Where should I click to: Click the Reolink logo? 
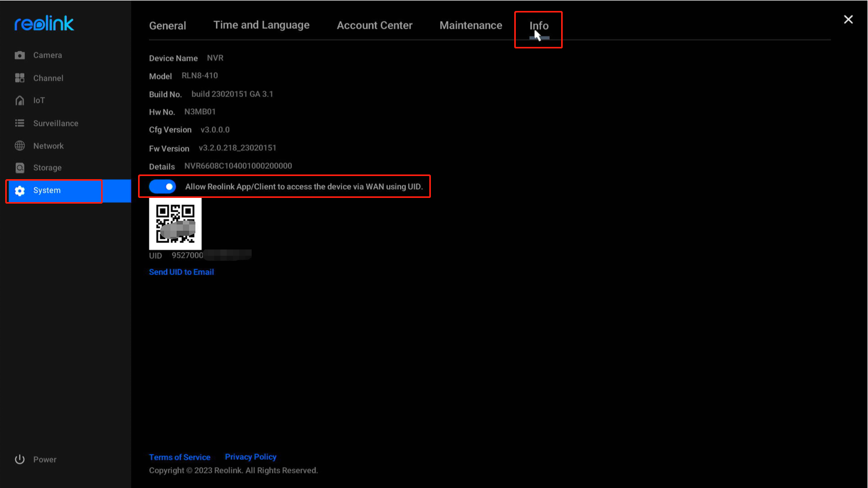pyautogui.click(x=44, y=23)
